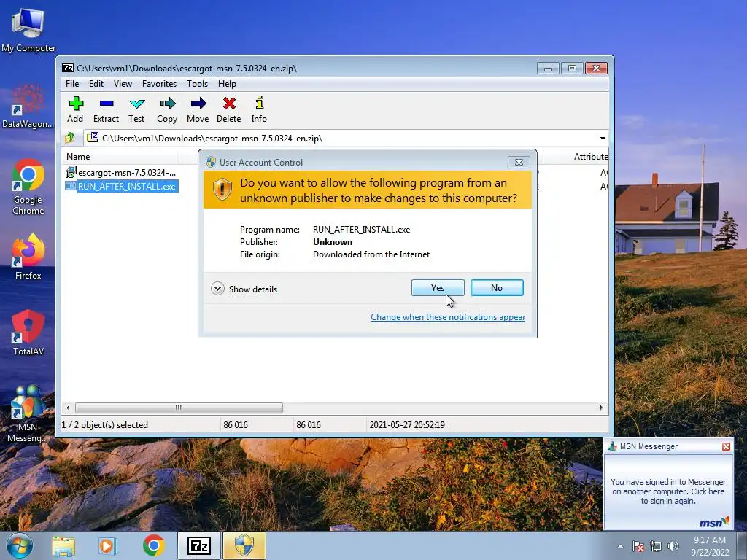Image resolution: width=747 pixels, height=560 pixels.
Task: Click the Add toolbar icon in 7-Zip
Action: [x=75, y=109]
